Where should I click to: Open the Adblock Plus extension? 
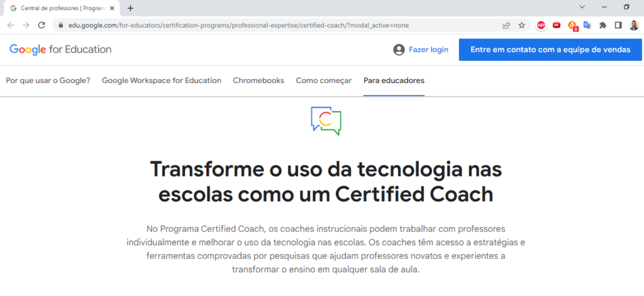click(x=541, y=25)
